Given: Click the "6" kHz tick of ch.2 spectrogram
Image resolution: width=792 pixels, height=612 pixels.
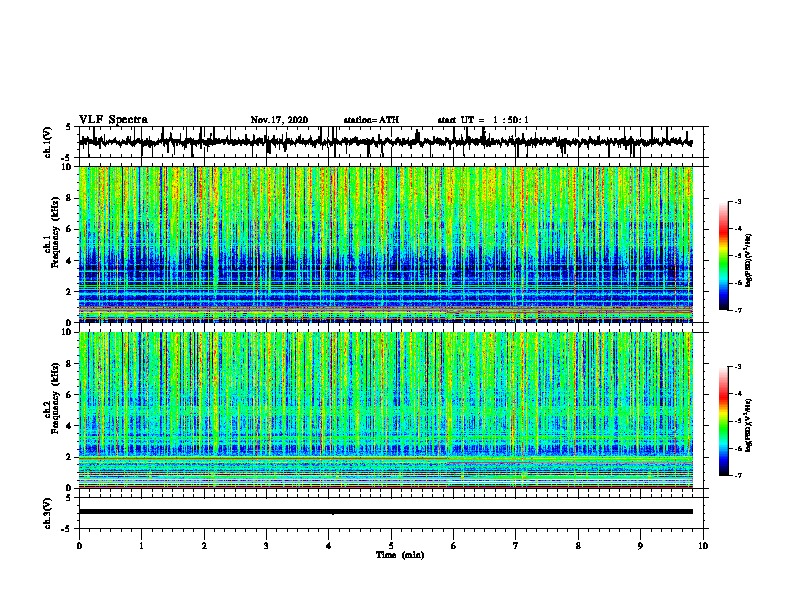Looking at the screenshot, I should (x=70, y=394).
